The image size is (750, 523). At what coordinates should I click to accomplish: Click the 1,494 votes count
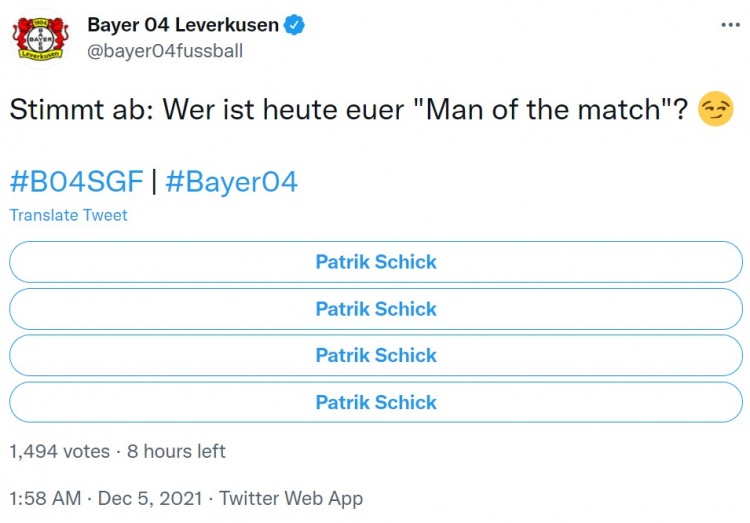pyautogui.click(x=60, y=451)
